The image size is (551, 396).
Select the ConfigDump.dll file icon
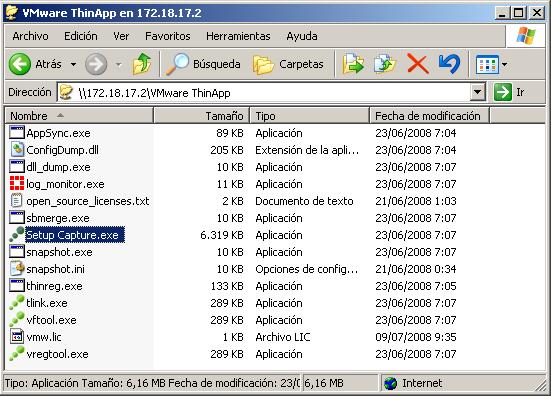pos(17,150)
